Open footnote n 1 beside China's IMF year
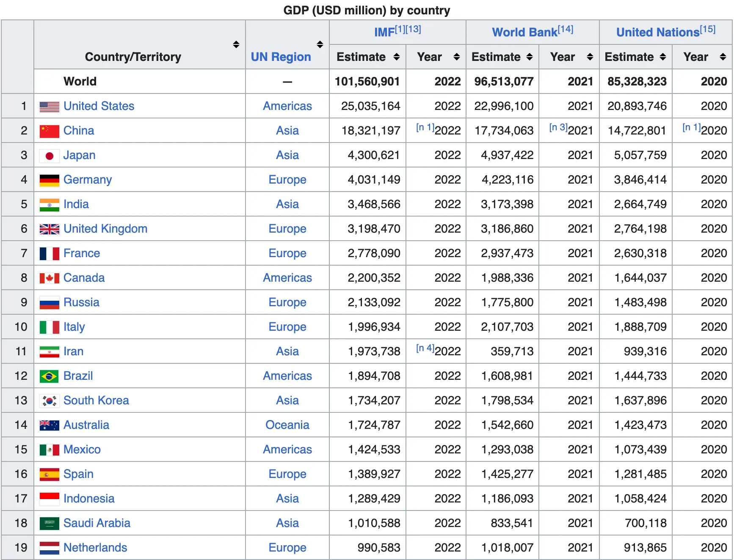 pyautogui.click(x=425, y=127)
